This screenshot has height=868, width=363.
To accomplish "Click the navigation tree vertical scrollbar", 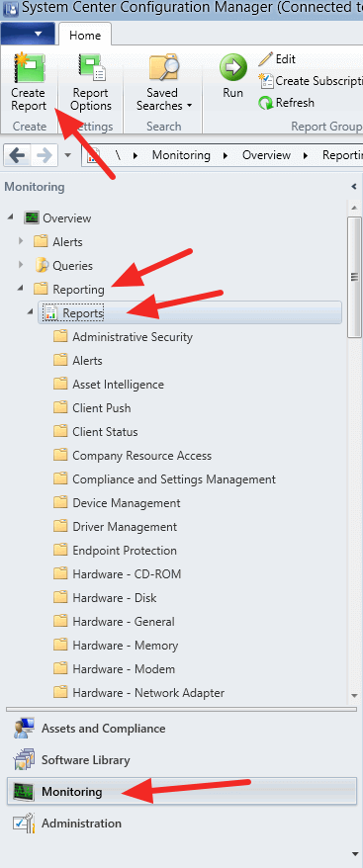I will click(354, 277).
